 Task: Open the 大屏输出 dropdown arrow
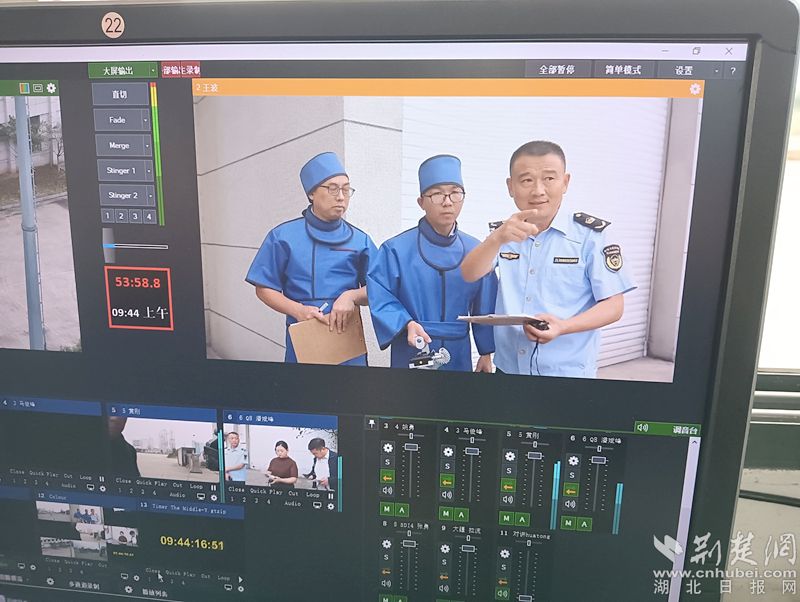pyautogui.click(x=153, y=70)
